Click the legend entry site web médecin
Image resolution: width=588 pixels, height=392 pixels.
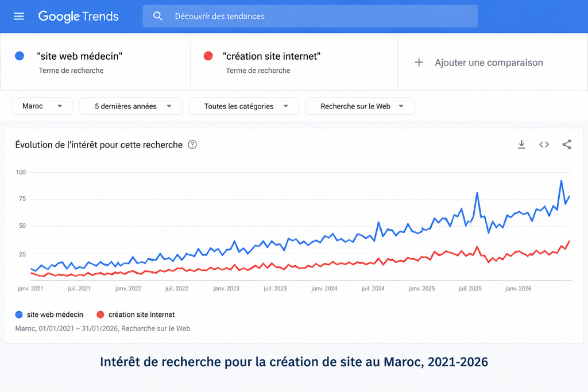pyautogui.click(x=49, y=315)
